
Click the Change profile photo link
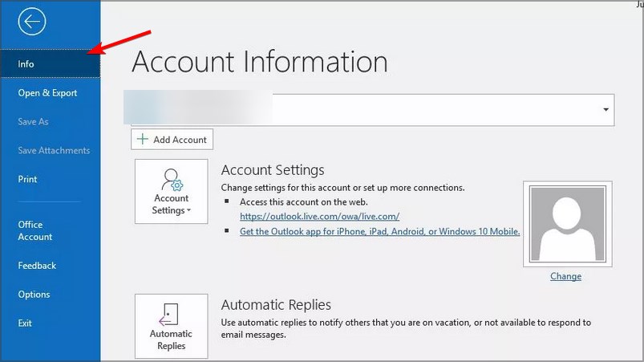tap(565, 276)
